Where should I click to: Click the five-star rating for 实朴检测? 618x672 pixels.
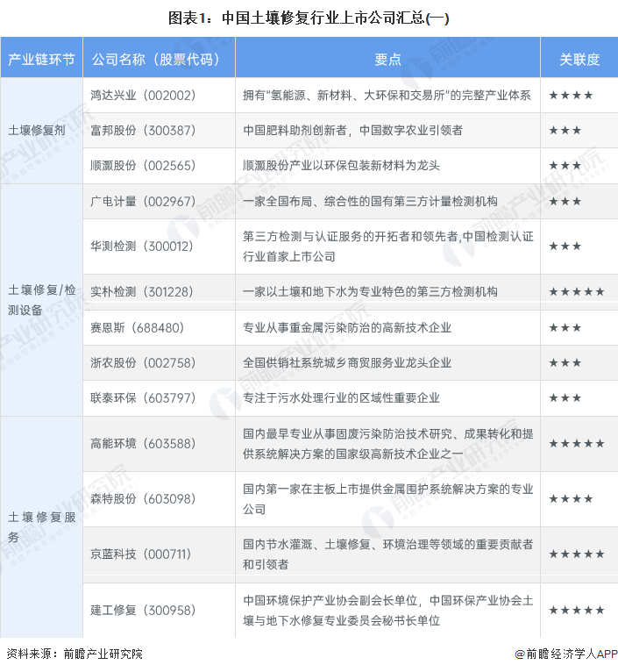point(577,292)
